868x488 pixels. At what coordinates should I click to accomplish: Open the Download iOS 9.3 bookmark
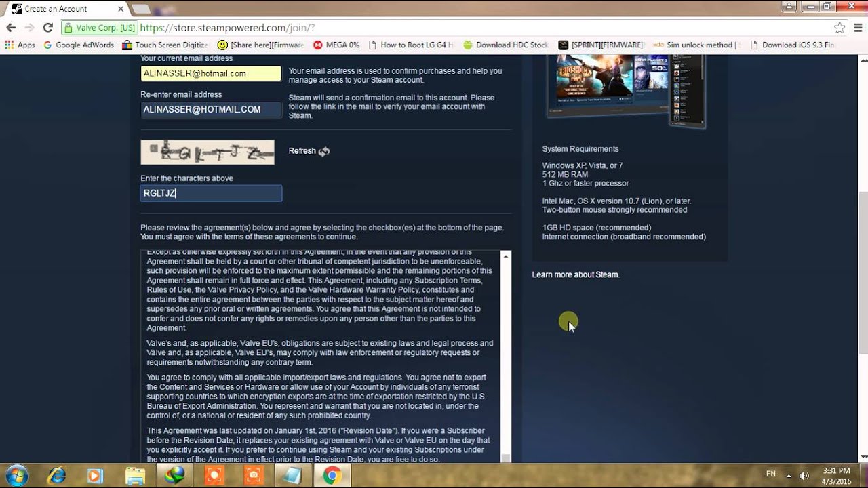point(791,45)
